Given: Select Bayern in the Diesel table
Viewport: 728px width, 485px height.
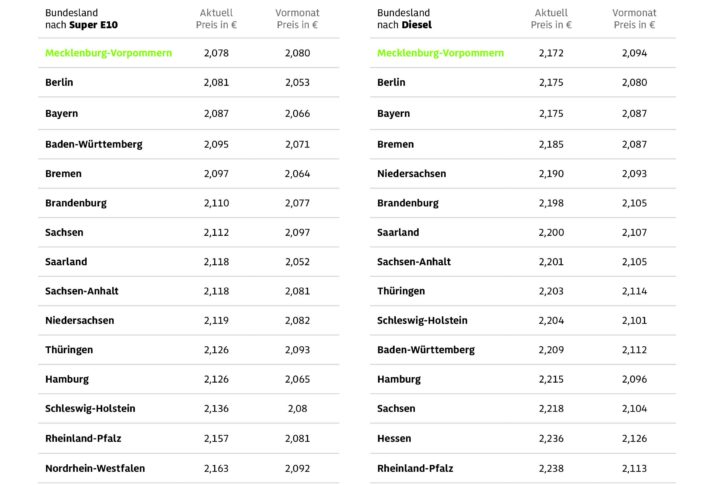Looking at the screenshot, I should (393, 113).
